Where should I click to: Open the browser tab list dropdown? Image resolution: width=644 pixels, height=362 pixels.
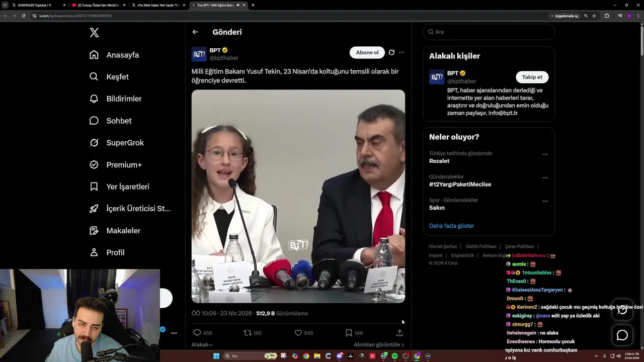(5, 5)
